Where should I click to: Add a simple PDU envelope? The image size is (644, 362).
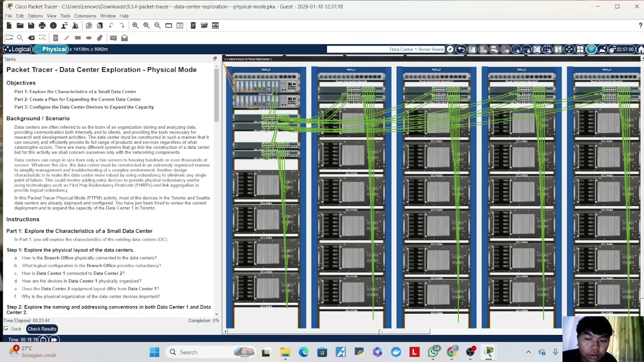113,38
